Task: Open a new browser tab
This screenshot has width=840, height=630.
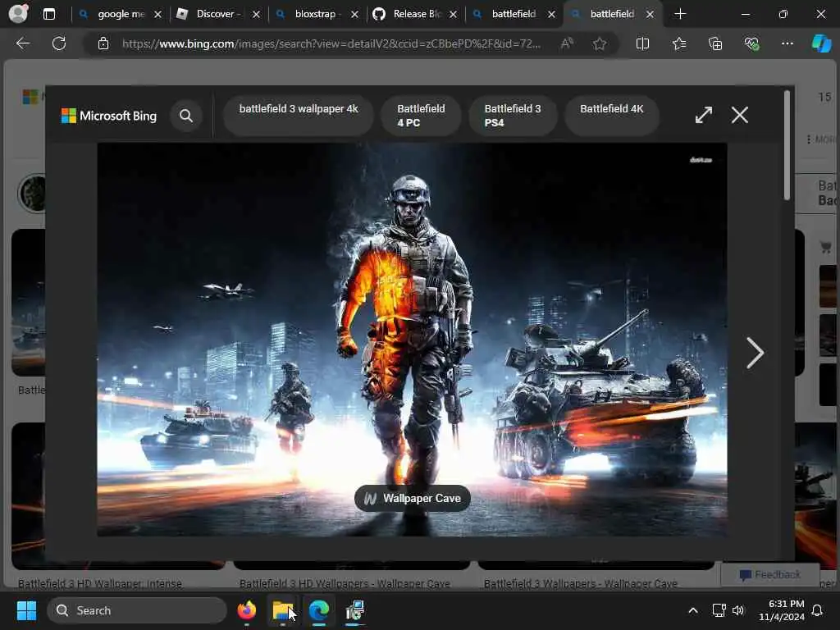Action: tap(680, 14)
